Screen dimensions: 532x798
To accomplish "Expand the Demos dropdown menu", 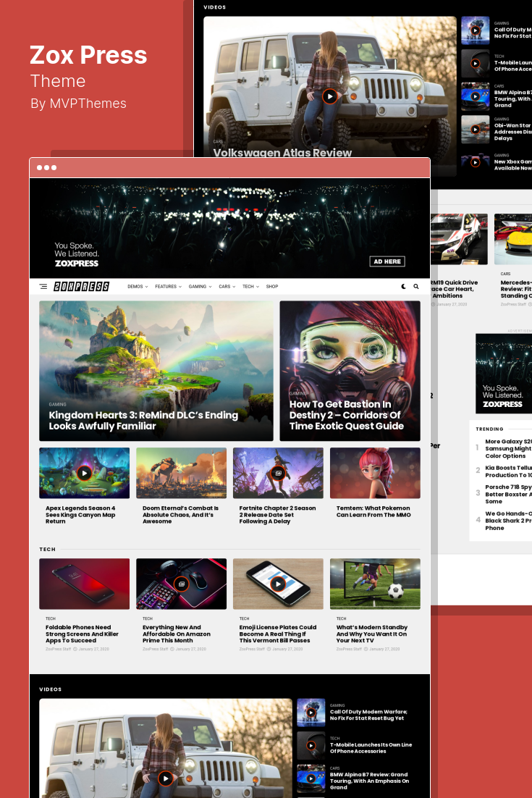I will (x=138, y=287).
